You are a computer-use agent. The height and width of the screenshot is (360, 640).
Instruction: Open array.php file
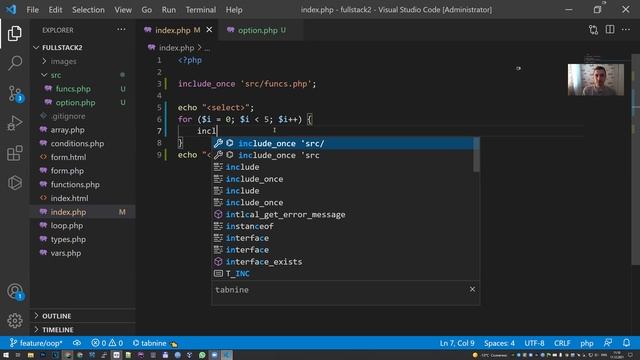pos(83,130)
